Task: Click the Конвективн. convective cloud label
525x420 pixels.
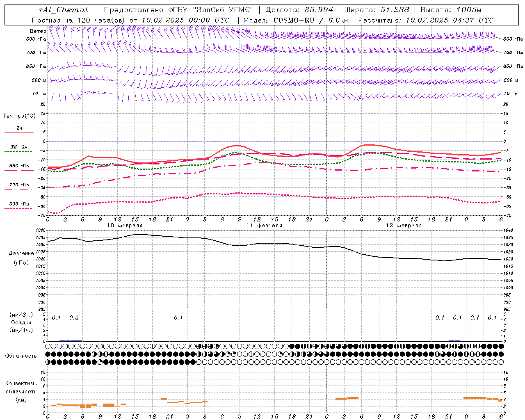Action: coord(21,383)
